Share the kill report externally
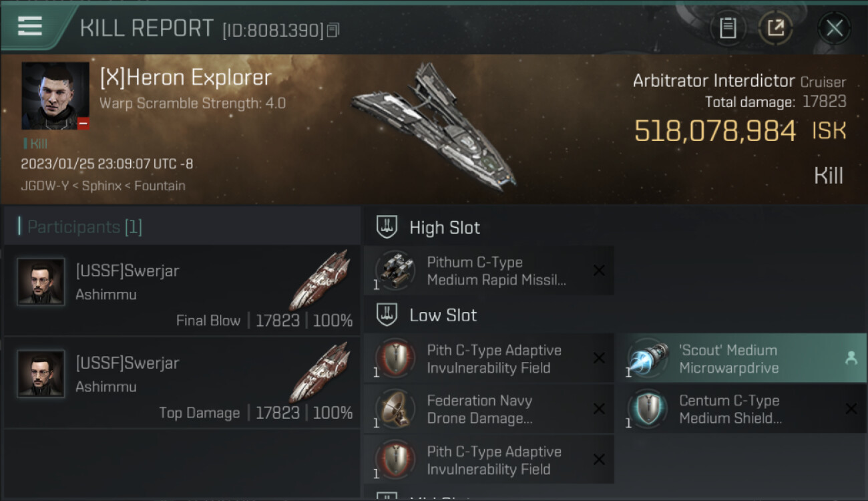 coord(775,28)
